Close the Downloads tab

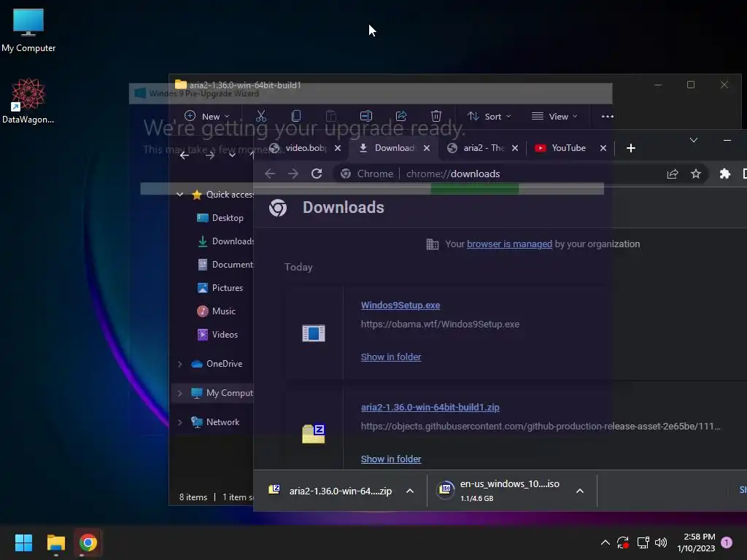pyautogui.click(x=427, y=148)
